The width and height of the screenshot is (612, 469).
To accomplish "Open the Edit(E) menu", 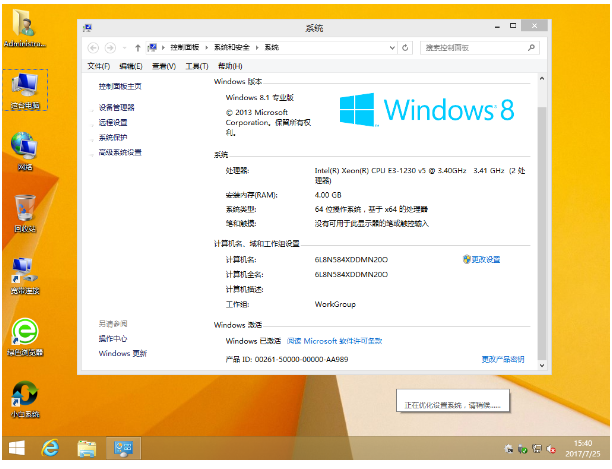I will pyautogui.click(x=131, y=66).
